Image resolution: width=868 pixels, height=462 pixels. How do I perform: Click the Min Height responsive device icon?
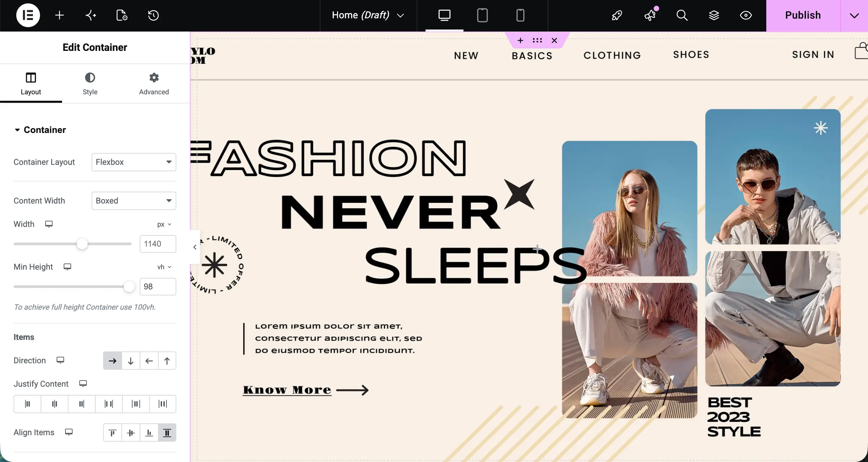click(67, 267)
